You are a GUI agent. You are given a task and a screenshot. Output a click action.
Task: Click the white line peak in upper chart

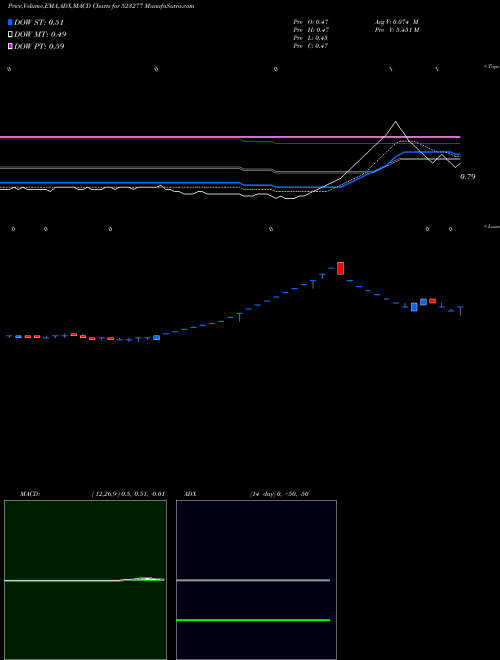pyautogui.click(x=395, y=122)
